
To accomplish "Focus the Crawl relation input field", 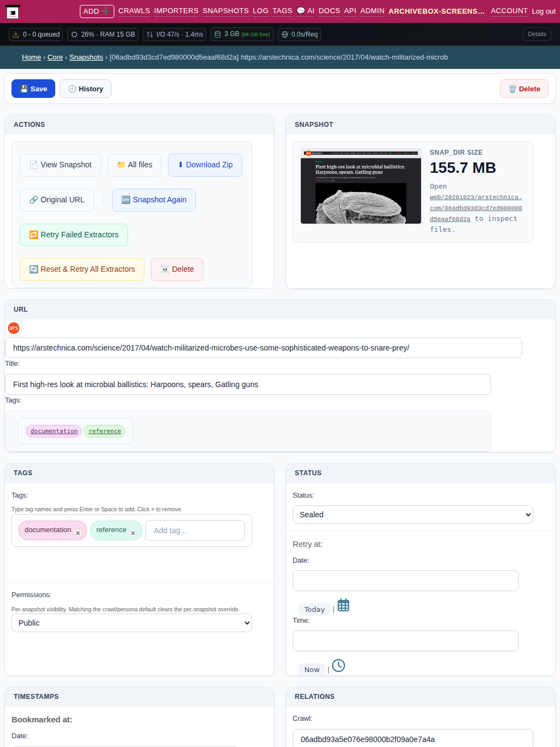I will pos(413,738).
